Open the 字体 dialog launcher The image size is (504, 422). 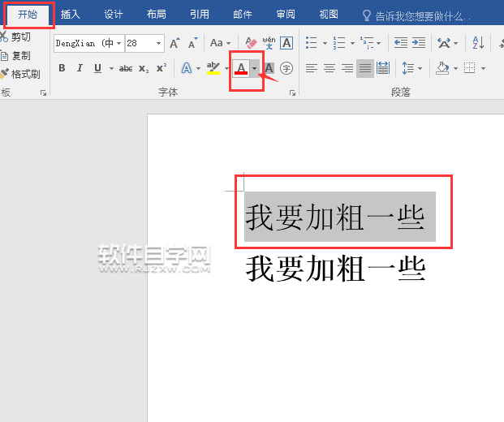point(292,93)
